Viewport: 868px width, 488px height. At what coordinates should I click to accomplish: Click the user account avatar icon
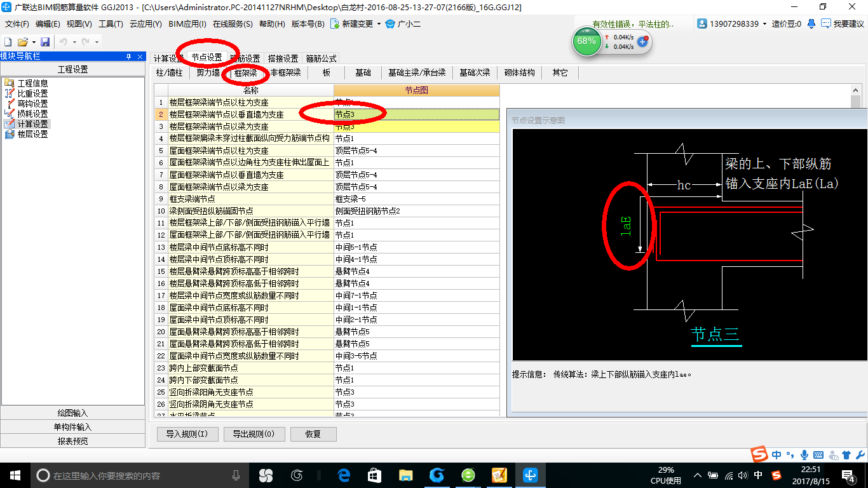702,24
